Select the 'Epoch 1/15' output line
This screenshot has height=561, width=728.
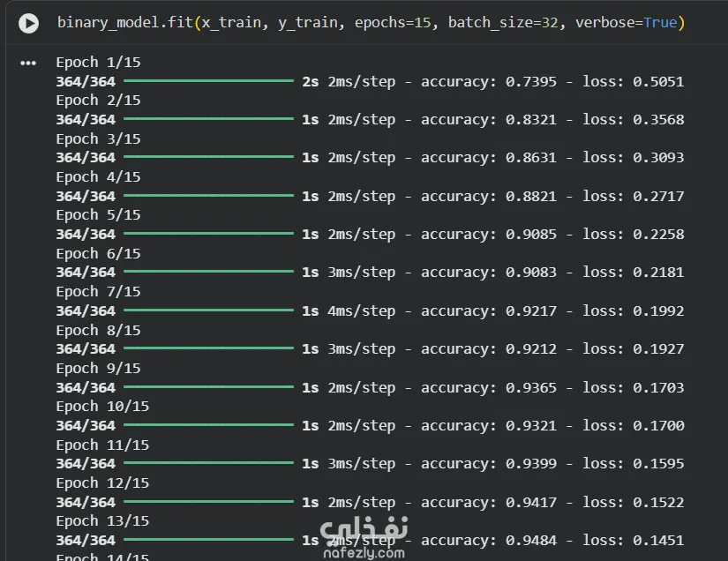pyautogui.click(x=99, y=62)
